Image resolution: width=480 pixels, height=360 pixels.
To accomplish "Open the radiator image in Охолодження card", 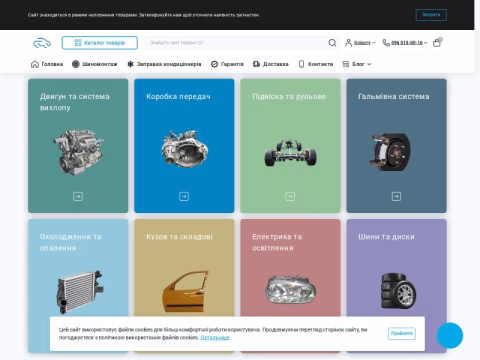I will click(x=79, y=292).
